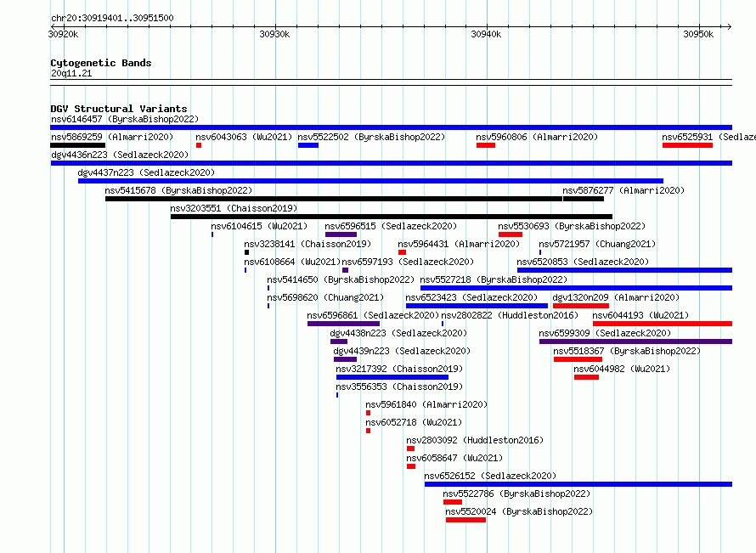Image resolution: width=756 pixels, height=553 pixels.
Task: Open dgv1320n209 (Almarri2020) label
Action: coord(616,297)
